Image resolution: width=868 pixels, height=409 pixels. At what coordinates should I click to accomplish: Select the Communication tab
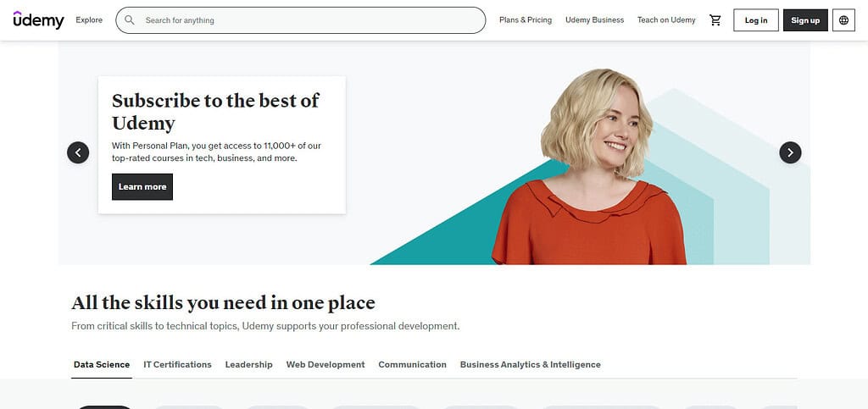(x=413, y=365)
